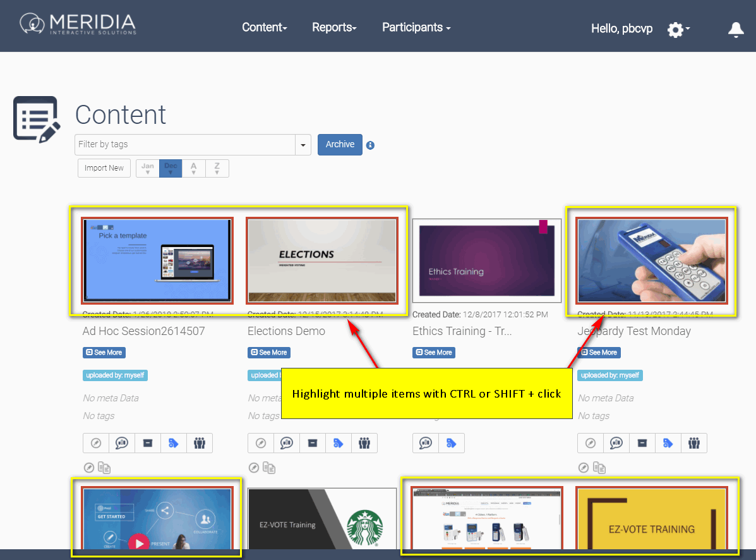Expand the Filter by tags dropdown arrow
Image resolution: width=756 pixels, height=560 pixels.
pos(304,145)
